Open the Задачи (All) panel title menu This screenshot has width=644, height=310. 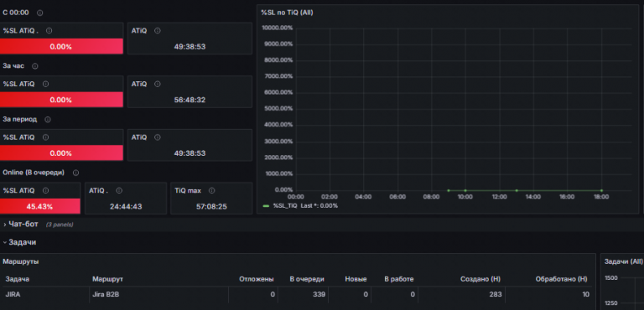tap(624, 261)
